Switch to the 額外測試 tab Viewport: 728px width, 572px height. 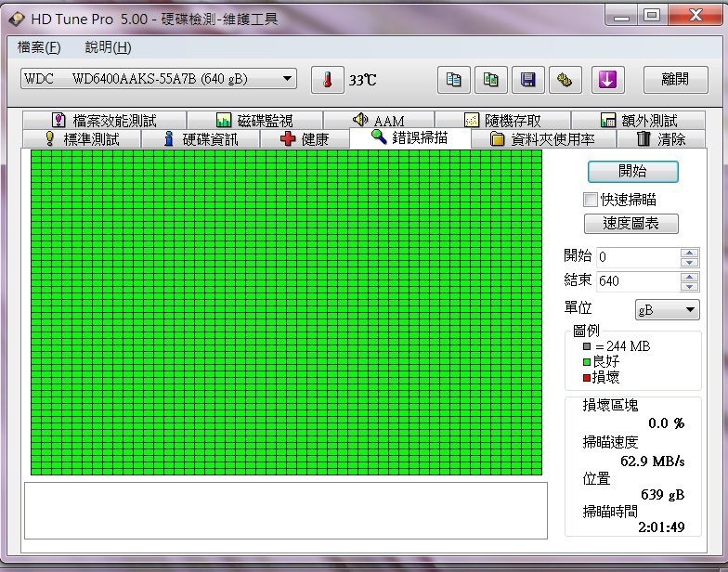(639, 121)
